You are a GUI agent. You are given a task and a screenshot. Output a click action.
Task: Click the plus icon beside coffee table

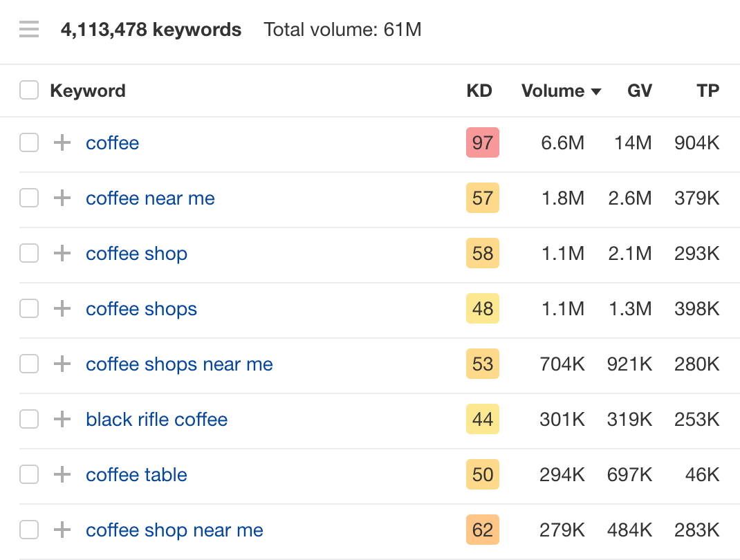(x=62, y=474)
